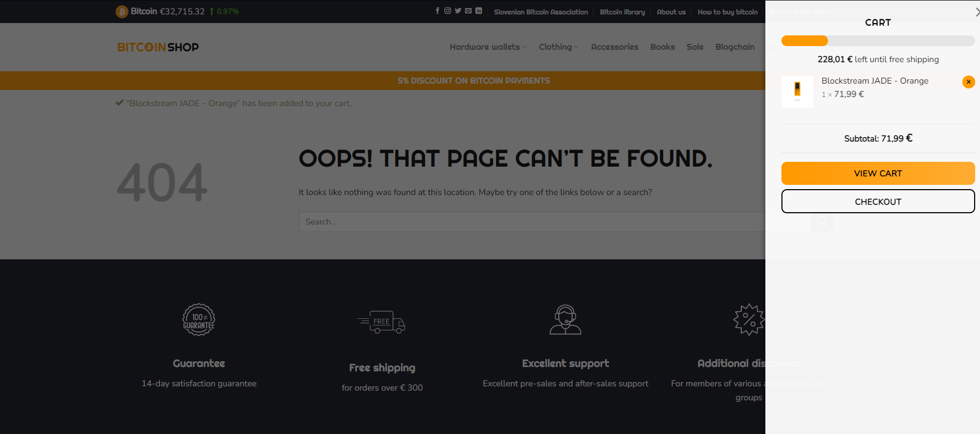
Task: Click the BITCOINSHOP logo
Action: tap(158, 47)
